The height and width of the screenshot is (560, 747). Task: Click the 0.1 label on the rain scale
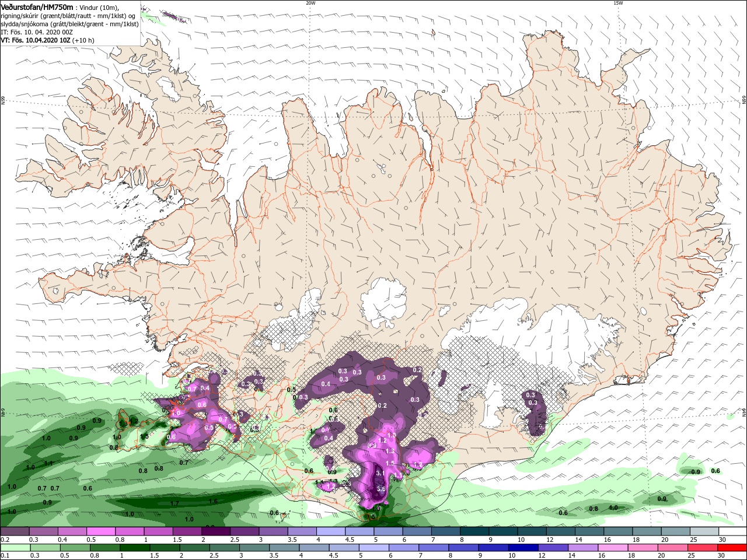point(5,556)
